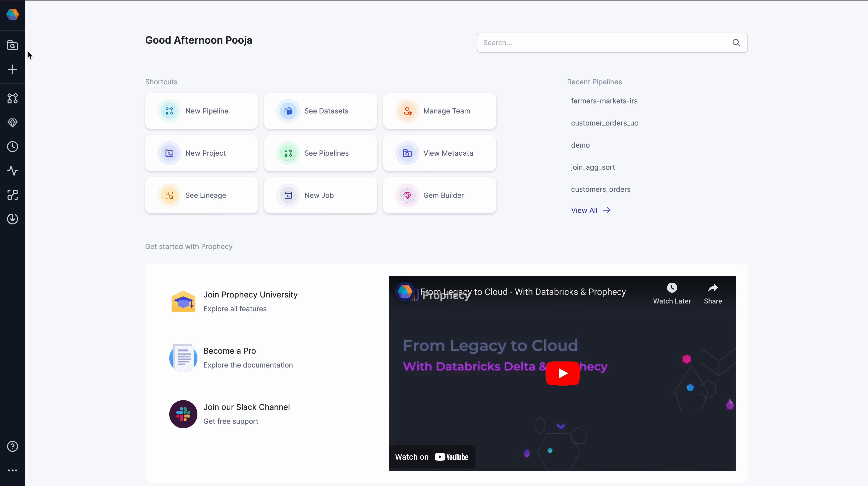The width and height of the screenshot is (868, 486).
Task: Click View All recent pipelines link
Action: coord(591,210)
